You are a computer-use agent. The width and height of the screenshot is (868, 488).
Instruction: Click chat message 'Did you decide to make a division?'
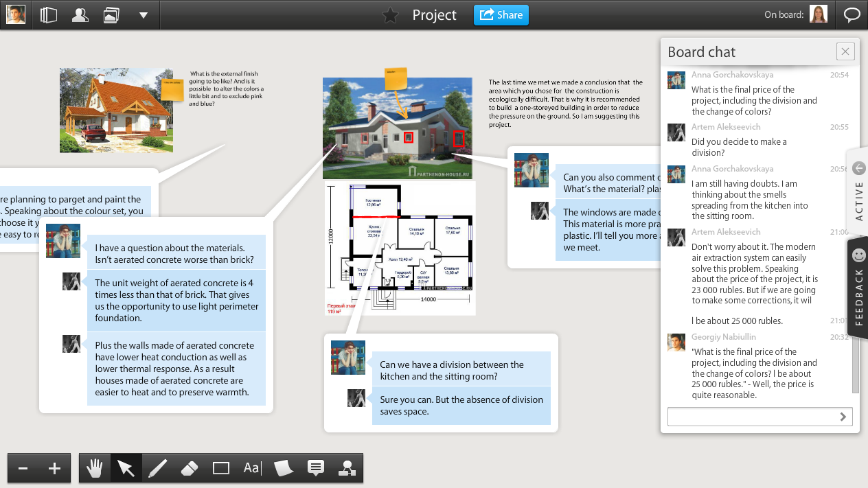click(x=739, y=147)
